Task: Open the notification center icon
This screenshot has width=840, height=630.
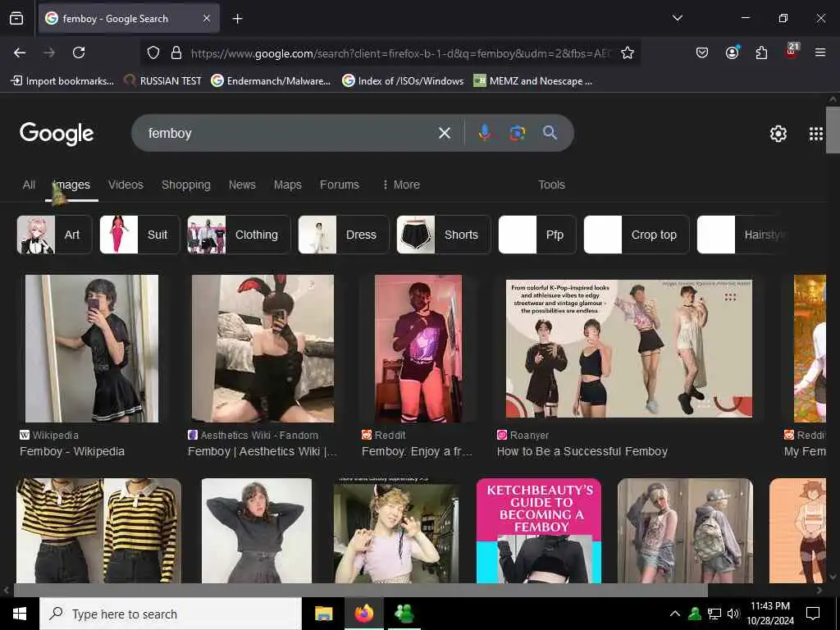Action: pos(813,614)
